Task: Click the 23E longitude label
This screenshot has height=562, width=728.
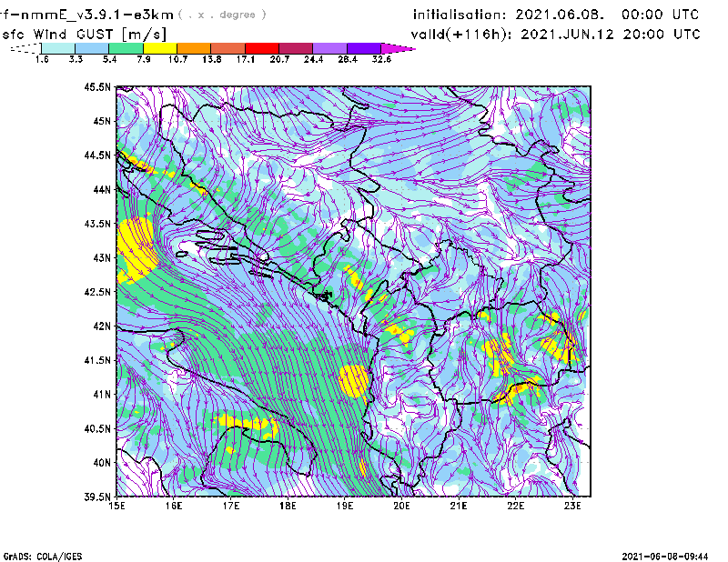Action: tap(572, 506)
